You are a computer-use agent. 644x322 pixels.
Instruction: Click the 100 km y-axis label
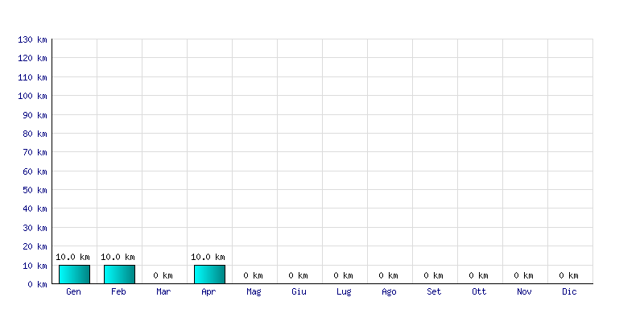coord(32,96)
